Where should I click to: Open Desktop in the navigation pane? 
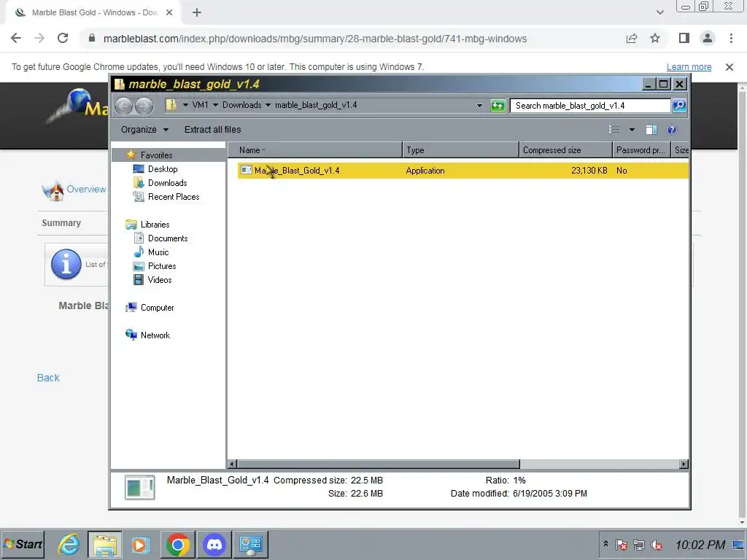tap(163, 169)
